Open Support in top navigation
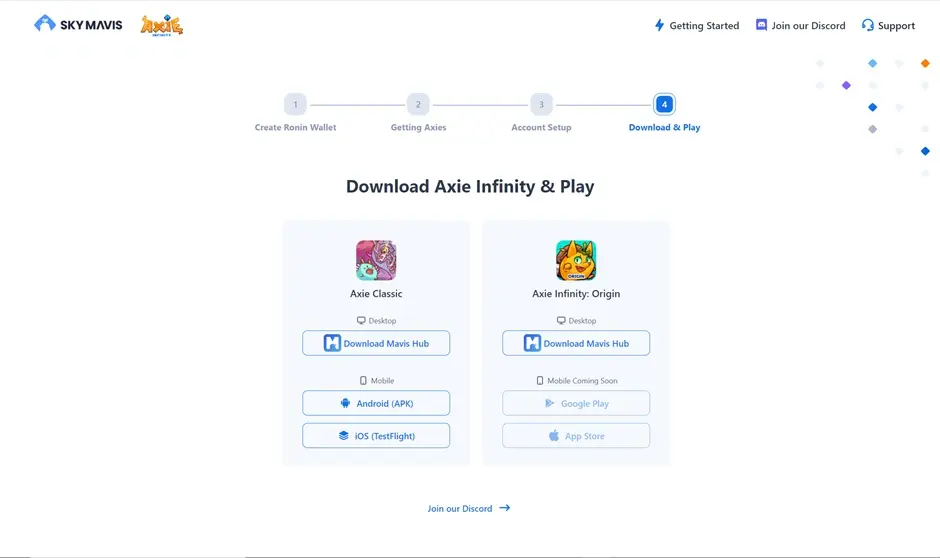Viewport: 940px width, 558px height. (896, 26)
